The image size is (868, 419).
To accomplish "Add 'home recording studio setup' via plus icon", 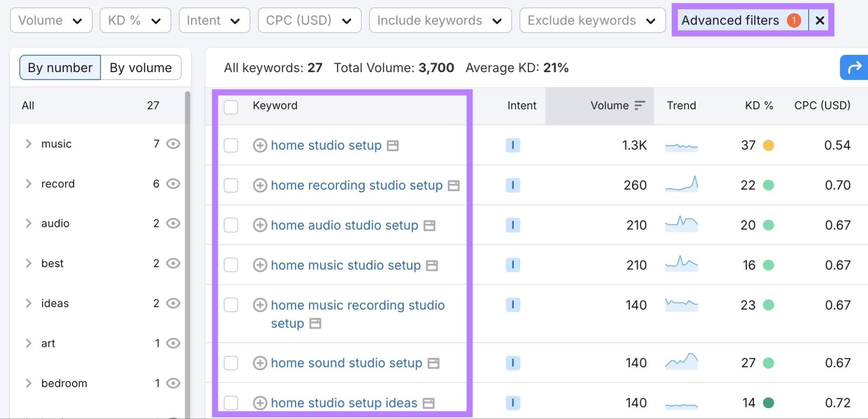I will [x=260, y=185].
